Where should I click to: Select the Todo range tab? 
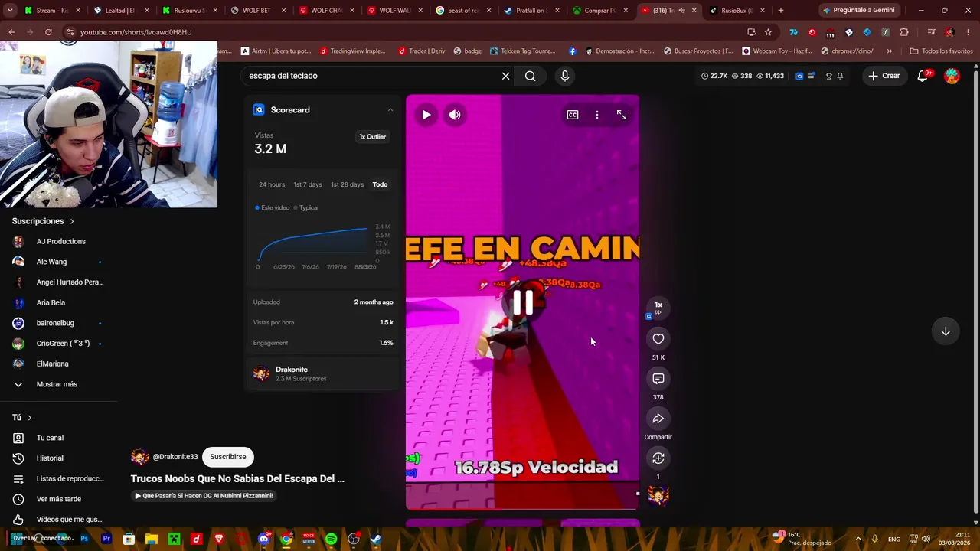(380, 184)
